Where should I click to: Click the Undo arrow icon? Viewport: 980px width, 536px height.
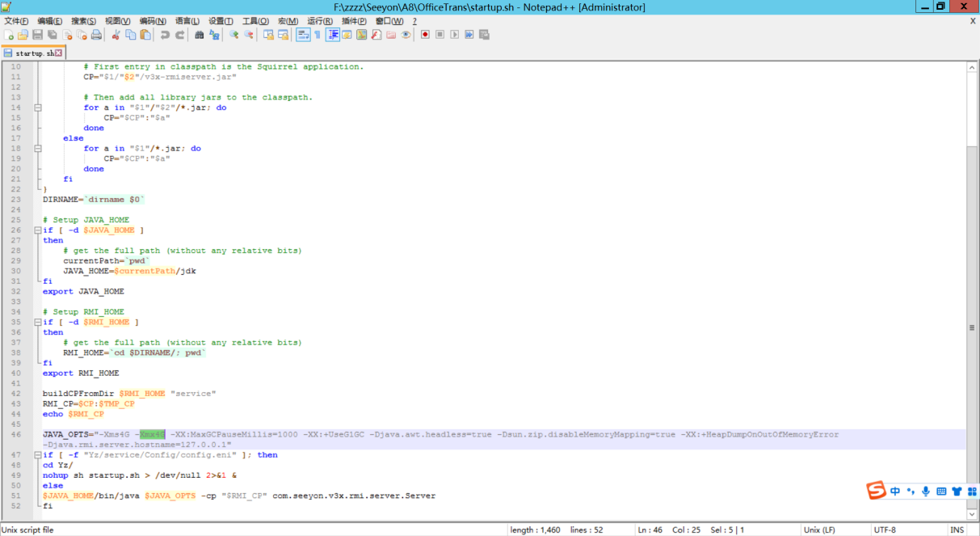click(x=165, y=35)
